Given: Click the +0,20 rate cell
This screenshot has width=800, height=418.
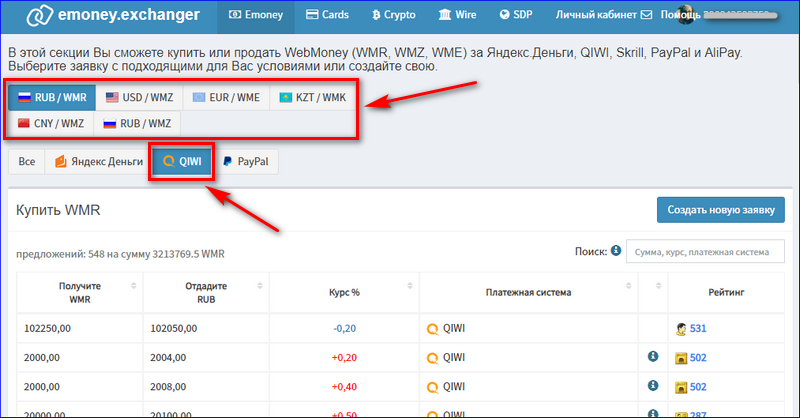Looking at the screenshot, I should point(344,357).
